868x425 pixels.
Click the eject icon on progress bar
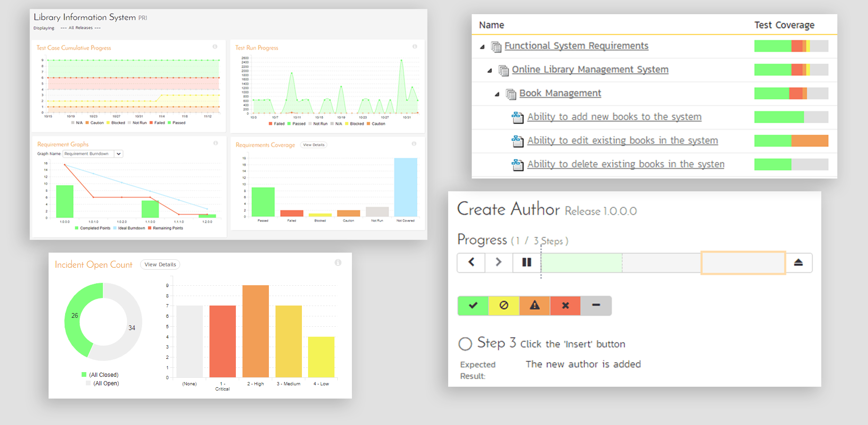[798, 263]
